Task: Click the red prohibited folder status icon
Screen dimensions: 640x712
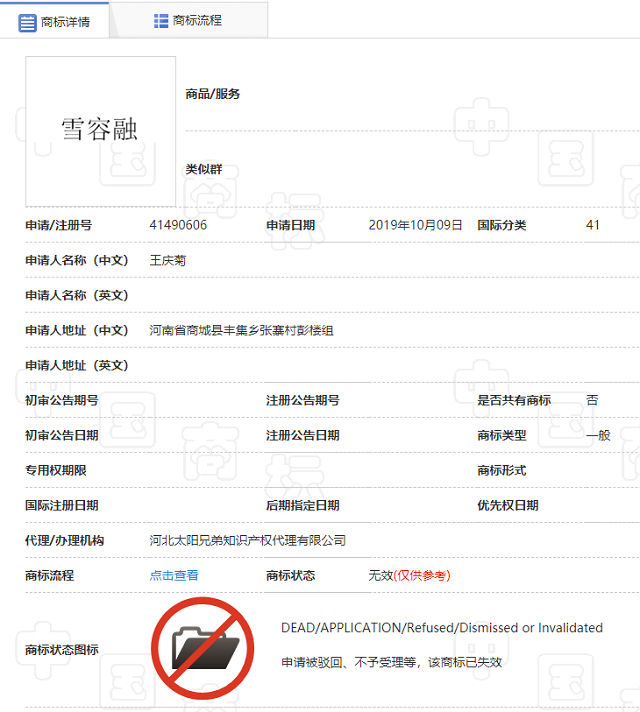Action: pos(203,647)
